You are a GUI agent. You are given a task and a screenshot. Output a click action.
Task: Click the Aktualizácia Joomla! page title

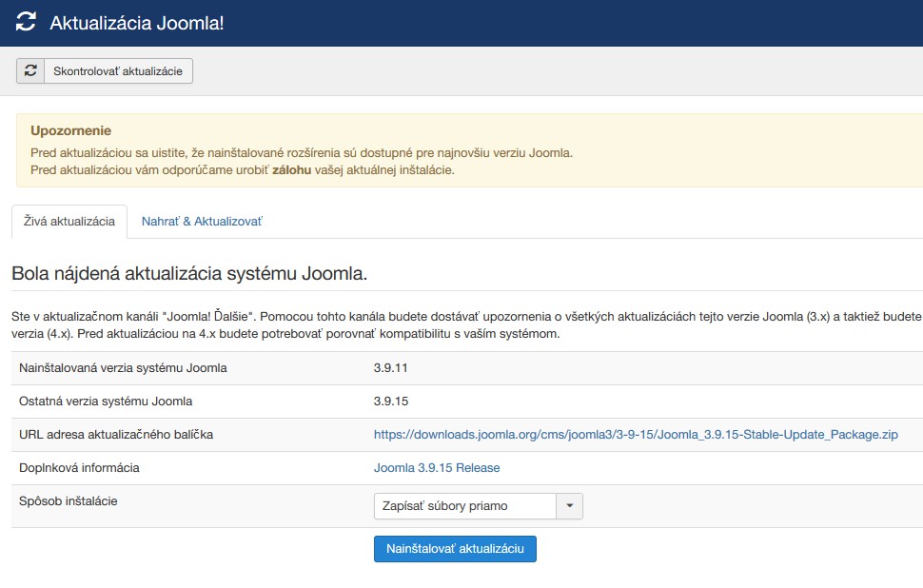(137, 23)
